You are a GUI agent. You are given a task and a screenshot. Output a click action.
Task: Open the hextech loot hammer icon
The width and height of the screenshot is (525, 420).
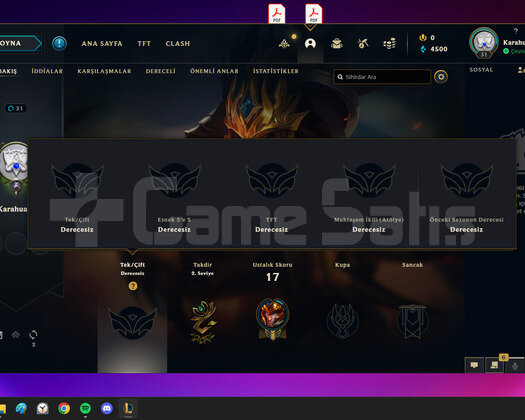pos(363,44)
